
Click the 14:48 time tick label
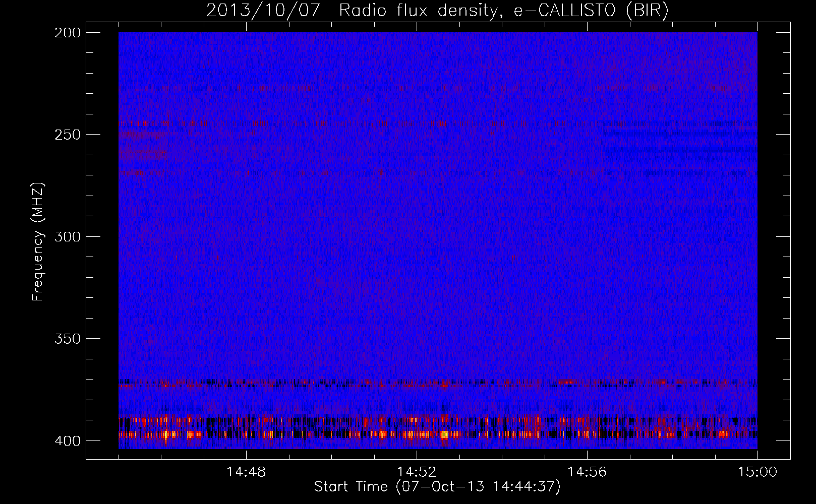click(246, 472)
